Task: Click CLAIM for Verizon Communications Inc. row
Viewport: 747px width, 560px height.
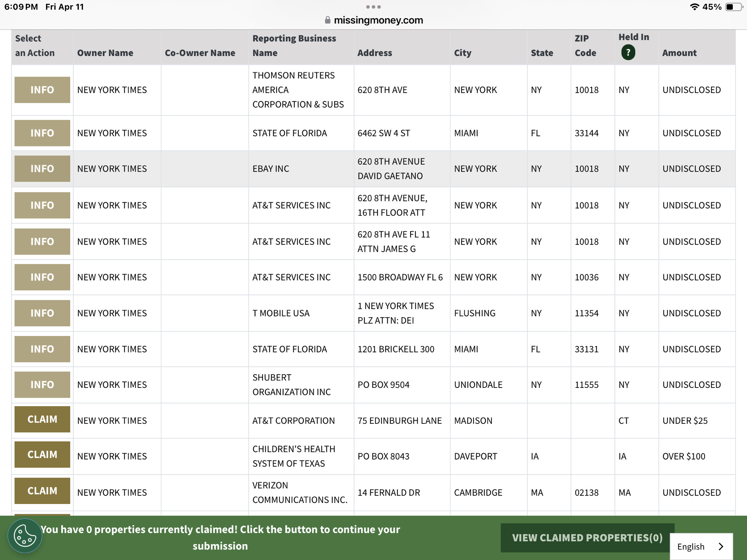Action: 42,491
